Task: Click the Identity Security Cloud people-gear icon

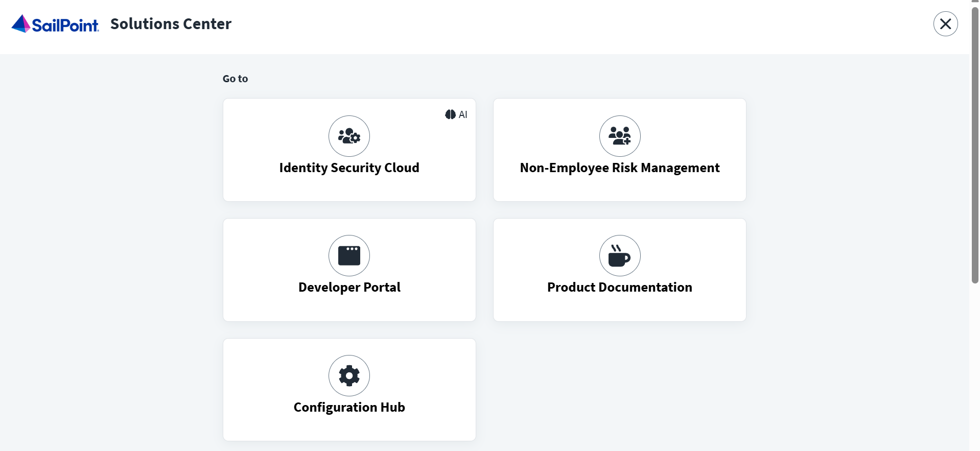Action: [x=349, y=136]
